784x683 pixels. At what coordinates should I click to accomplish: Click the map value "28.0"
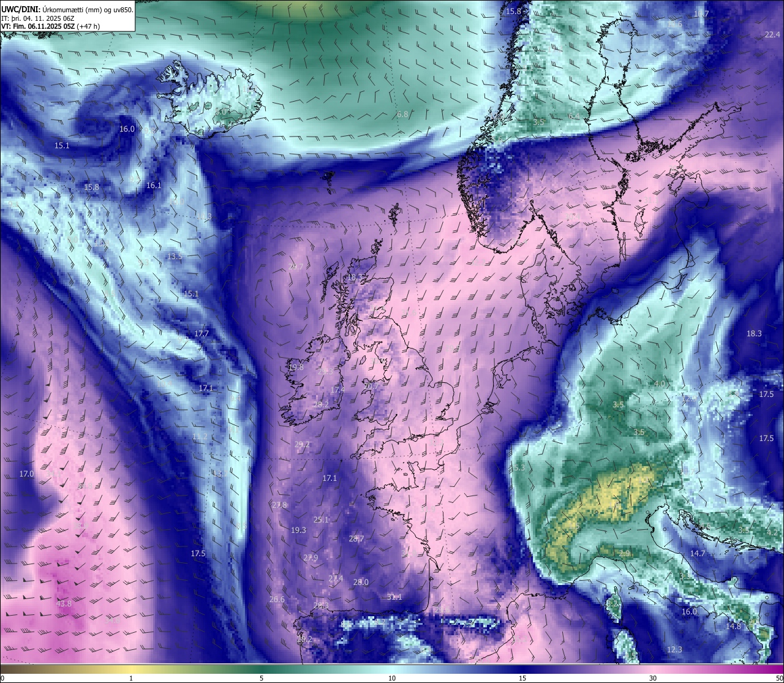click(361, 582)
